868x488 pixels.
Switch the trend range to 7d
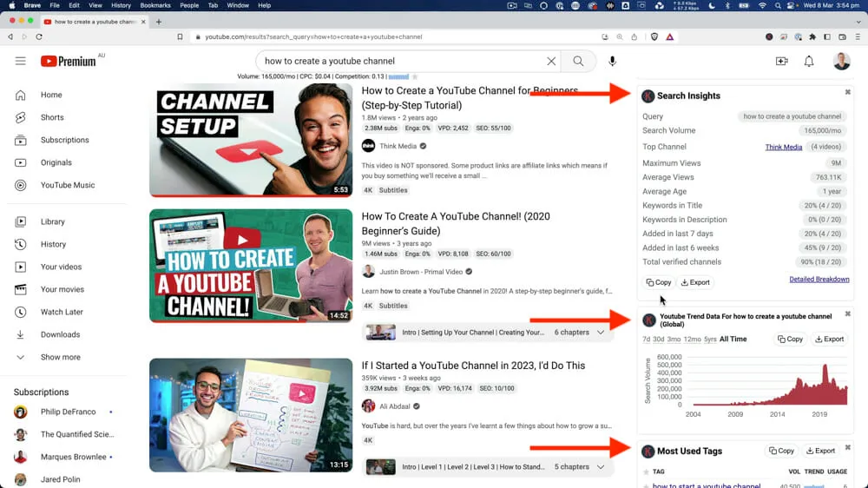tap(646, 340)
